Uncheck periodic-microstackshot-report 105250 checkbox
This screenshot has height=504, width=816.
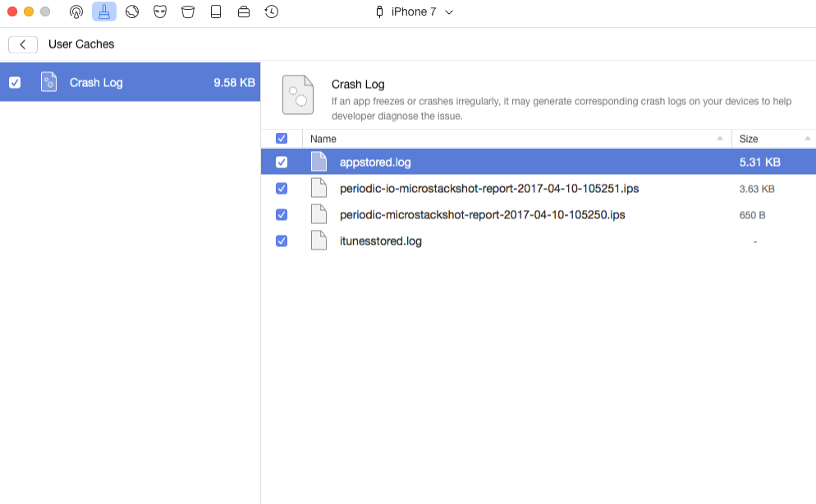(282, 214)
